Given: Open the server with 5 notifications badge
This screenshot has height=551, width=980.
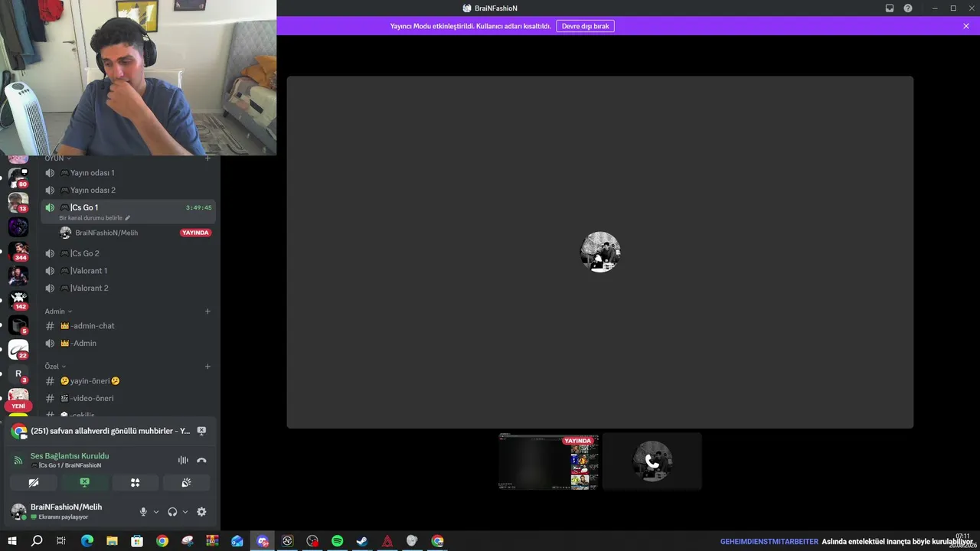Looking at the screenshot, I should click(x=18, y=324).
